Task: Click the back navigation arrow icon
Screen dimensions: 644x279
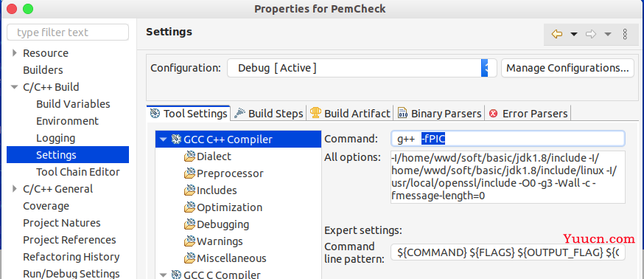Action: click(x=557, y=34)
